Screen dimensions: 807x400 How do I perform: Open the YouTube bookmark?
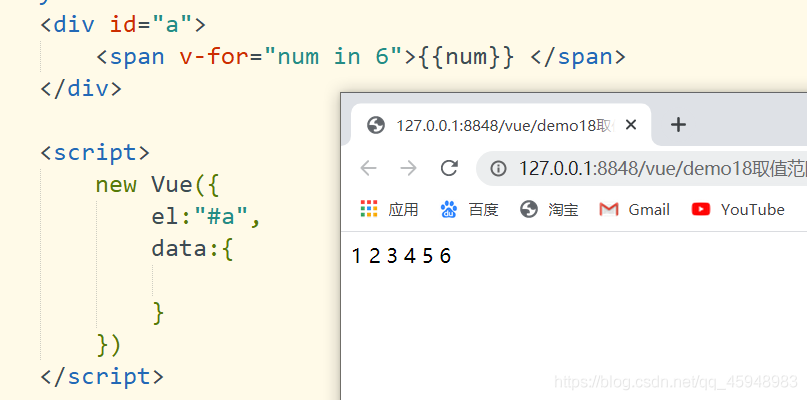738,210
